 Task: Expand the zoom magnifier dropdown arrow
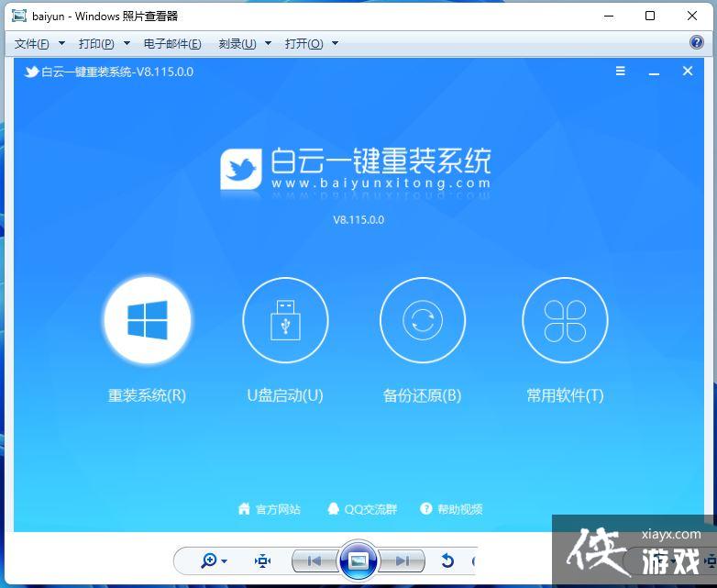click(x=224, y=561)
